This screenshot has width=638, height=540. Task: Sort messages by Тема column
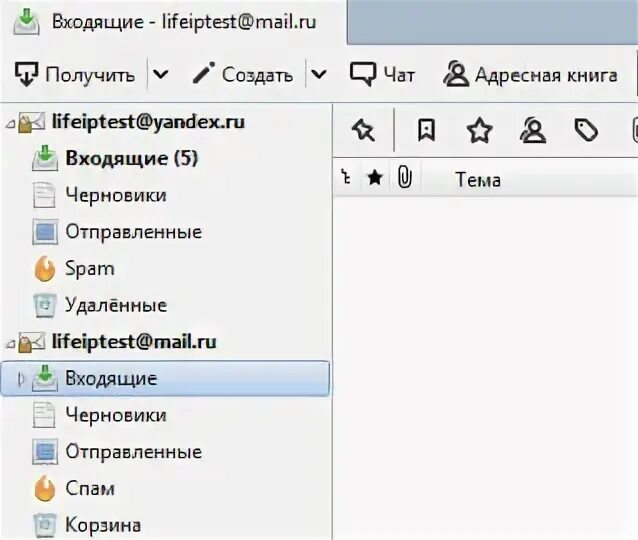click(478, 180)
